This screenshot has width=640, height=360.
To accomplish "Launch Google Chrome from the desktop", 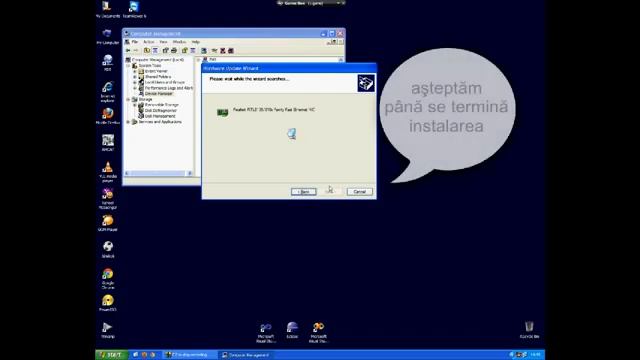I will click(x=108, y=279).
